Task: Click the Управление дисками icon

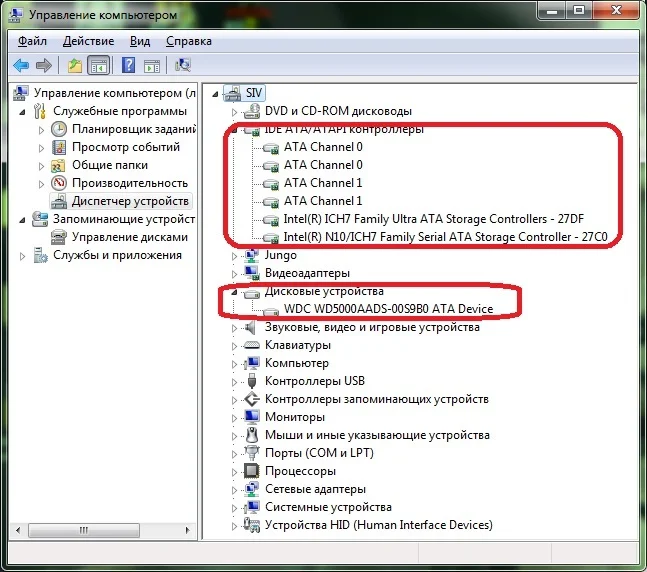Action: (59, 237)
